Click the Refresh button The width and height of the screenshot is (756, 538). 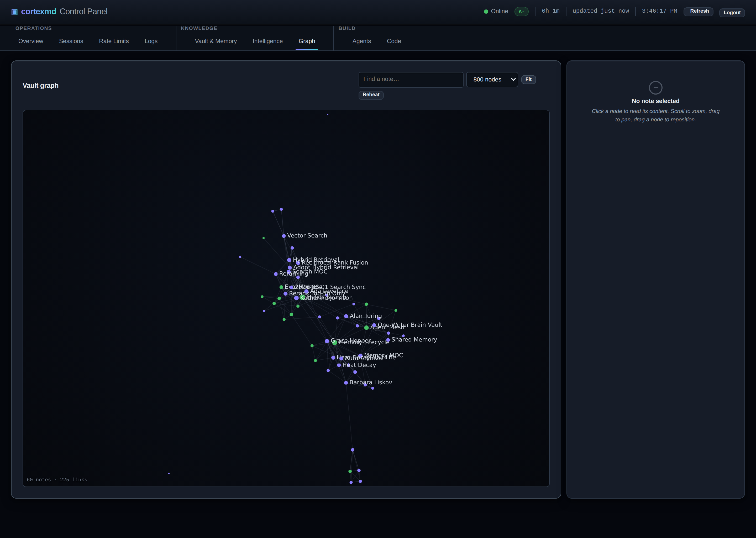coord(699,12)
